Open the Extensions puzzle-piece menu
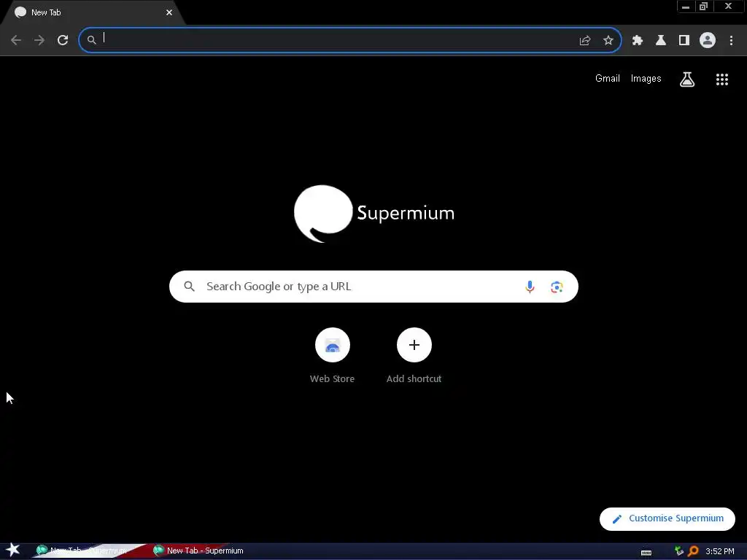 pos(638,41)
